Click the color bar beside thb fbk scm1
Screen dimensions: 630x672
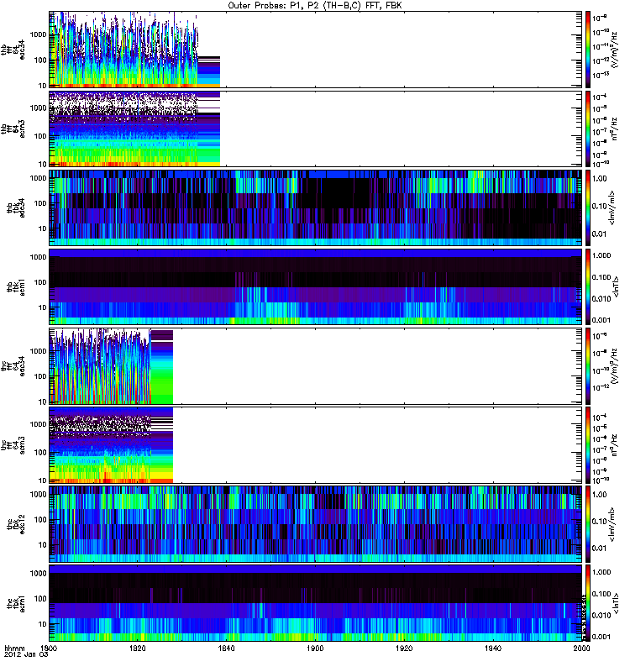591,286
